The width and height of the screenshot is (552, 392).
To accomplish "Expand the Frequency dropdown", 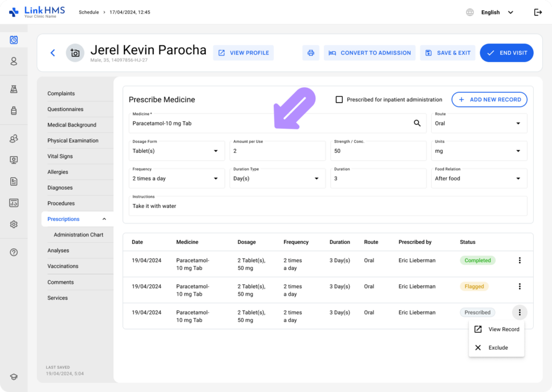I will tap(176, 178).
